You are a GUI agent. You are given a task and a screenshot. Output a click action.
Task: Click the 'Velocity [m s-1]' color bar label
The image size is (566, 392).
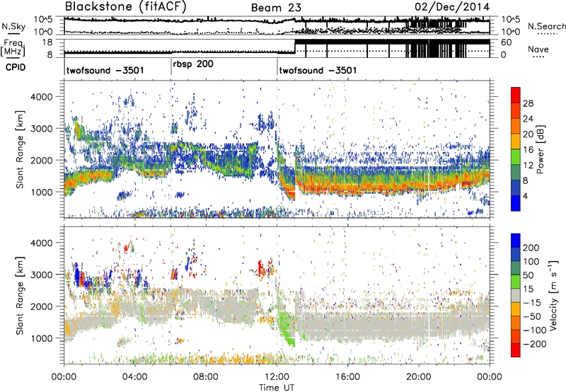pyautogui.click(x=553, y=295)
